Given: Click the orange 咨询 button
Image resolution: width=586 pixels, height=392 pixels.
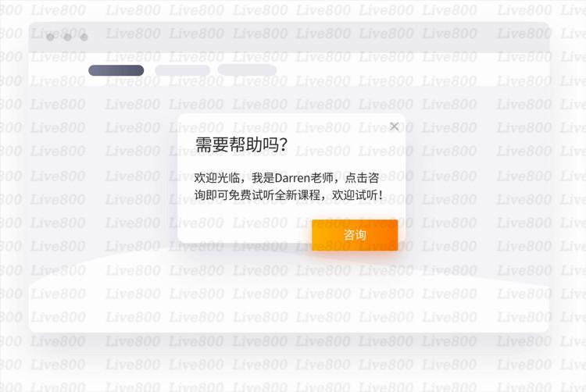Looking at the screenshot, I should tap(355, 235).
